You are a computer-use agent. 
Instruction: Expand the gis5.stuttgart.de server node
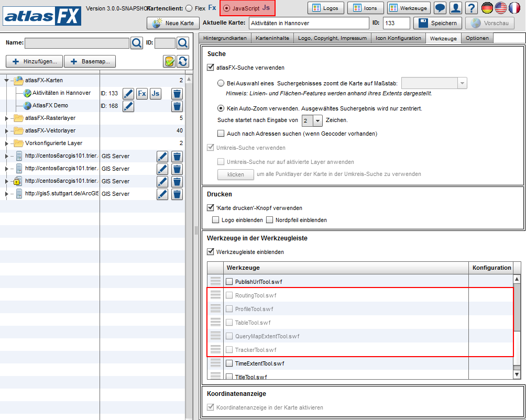point(6,194)
